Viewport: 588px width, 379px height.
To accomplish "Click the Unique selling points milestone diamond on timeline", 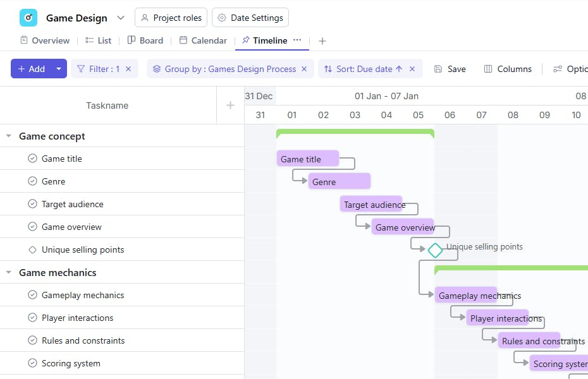I will coord(435,250).
